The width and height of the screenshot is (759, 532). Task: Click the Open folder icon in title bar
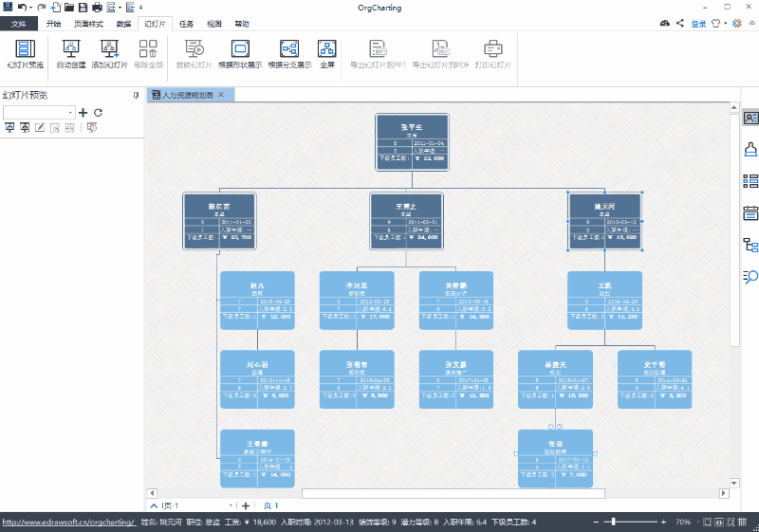(x=69, y=8)
